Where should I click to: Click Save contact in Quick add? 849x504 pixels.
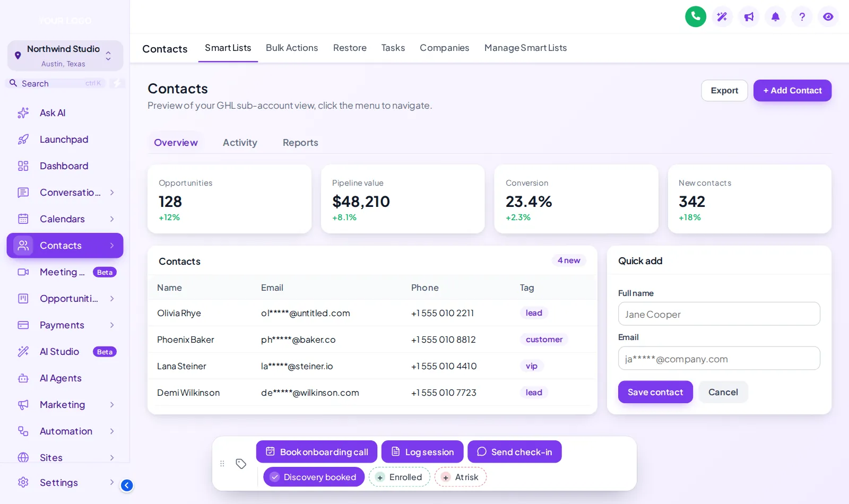(655, 392)
